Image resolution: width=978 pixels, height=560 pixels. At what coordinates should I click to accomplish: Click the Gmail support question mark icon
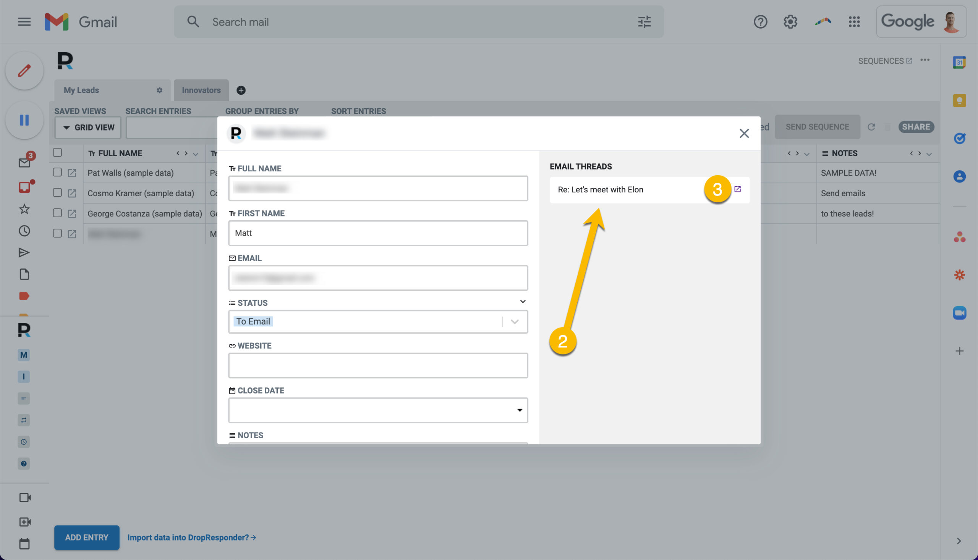(760, 22)
